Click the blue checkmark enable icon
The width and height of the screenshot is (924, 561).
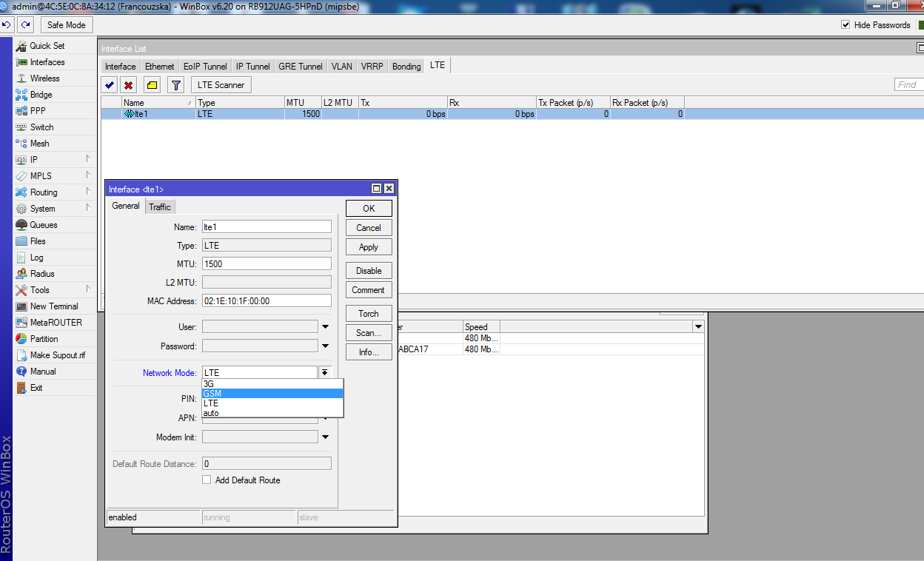110,85
